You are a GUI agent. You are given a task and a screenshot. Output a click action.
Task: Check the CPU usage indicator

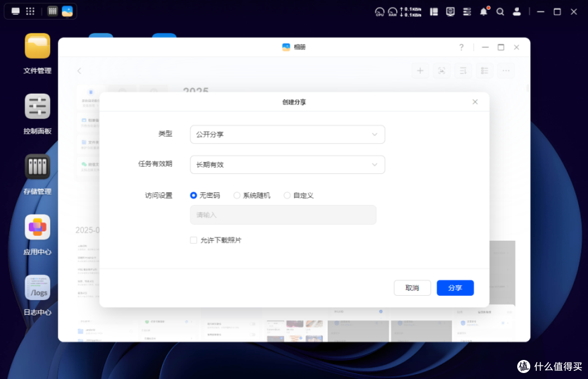379,12
